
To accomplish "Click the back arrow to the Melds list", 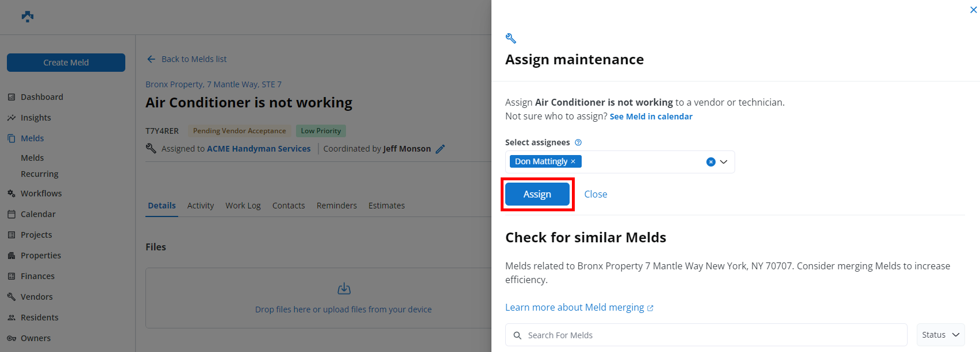I will point(151,59).
